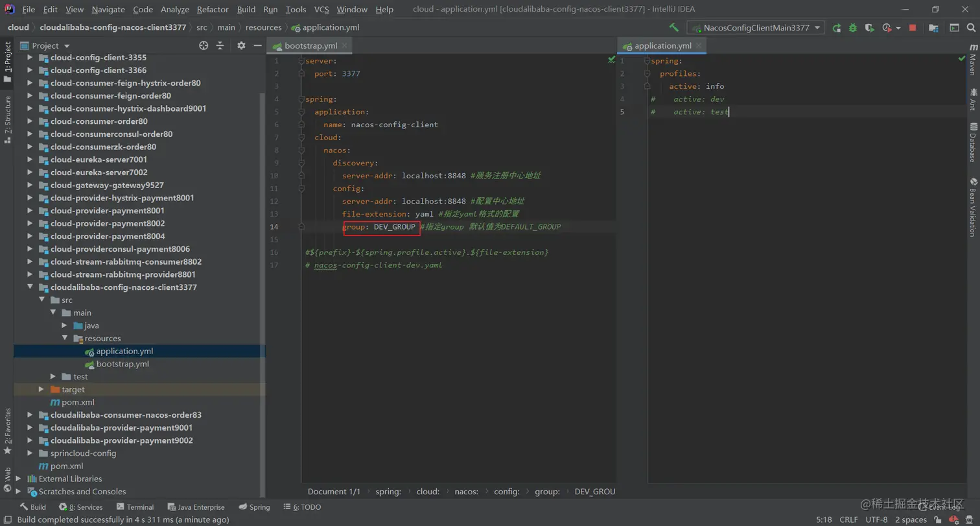Click the 2 spaces indent status
This screenshot has width=980, height=526.
coord(911,520)
